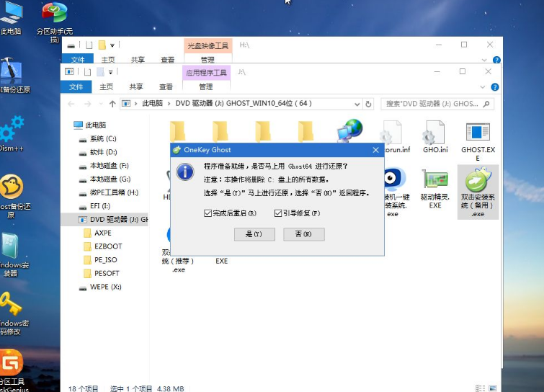Open recent locations dropdown arrow
This screenshot has height=392, width=544.
(x=101, y=104)
